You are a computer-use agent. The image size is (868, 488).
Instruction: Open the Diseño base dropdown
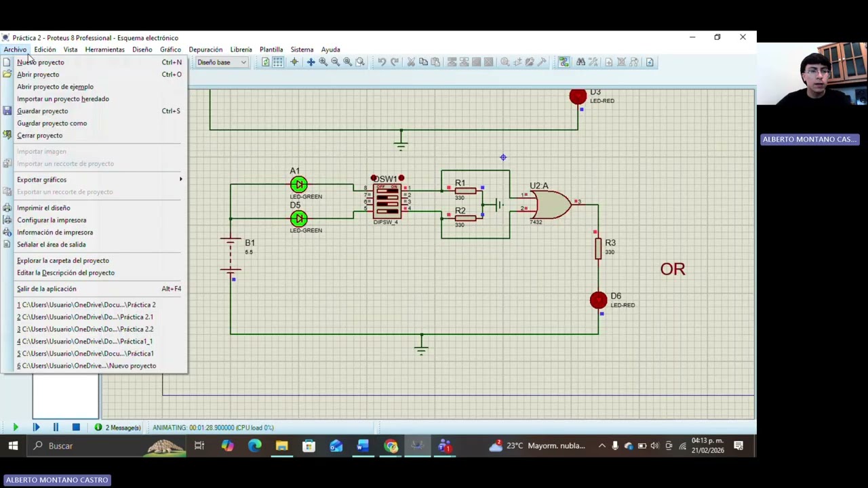pos(222,62)
